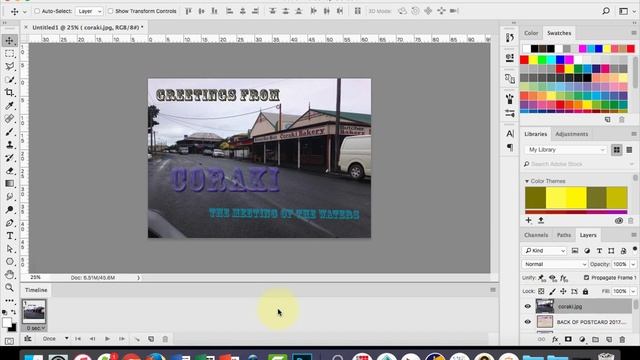
Task: Switch libraries to grid view
Action: pos(617,150)
